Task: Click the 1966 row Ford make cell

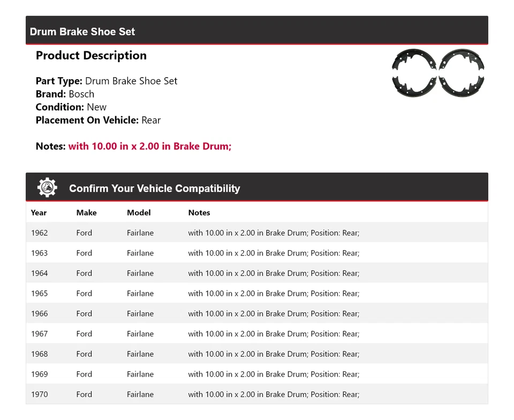Action: click(x=84, y=314)
